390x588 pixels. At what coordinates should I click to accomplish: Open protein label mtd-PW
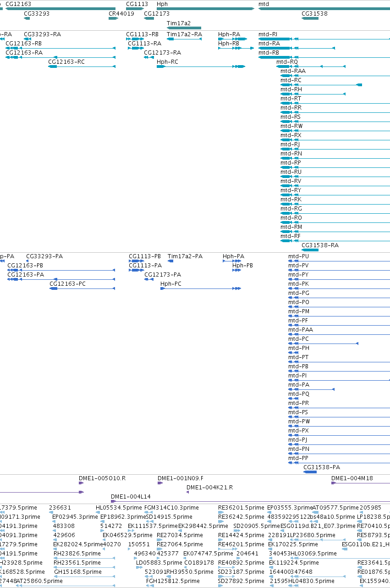tap(299, 422)
